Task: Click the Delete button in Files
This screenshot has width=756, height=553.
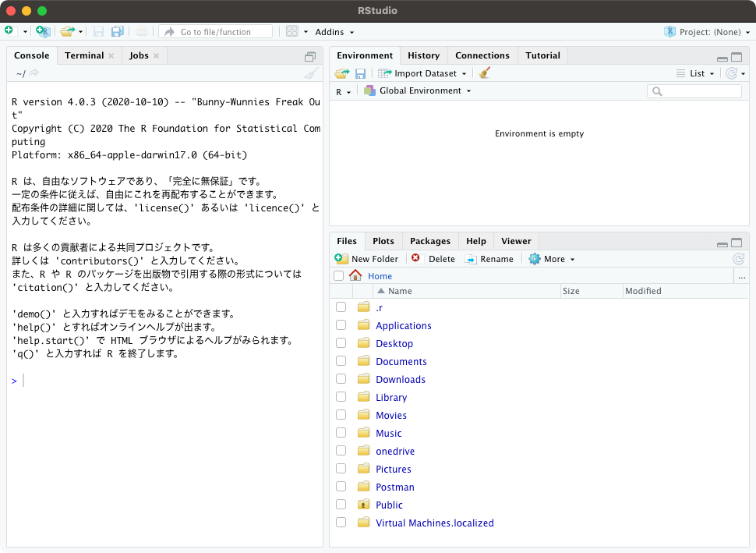Action: coord(433,259)
